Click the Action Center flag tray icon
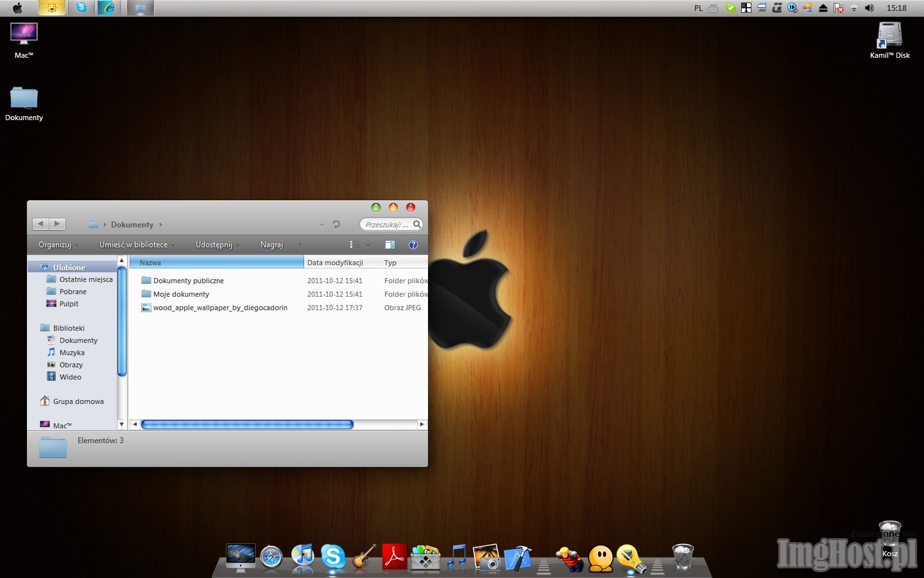 839,8
